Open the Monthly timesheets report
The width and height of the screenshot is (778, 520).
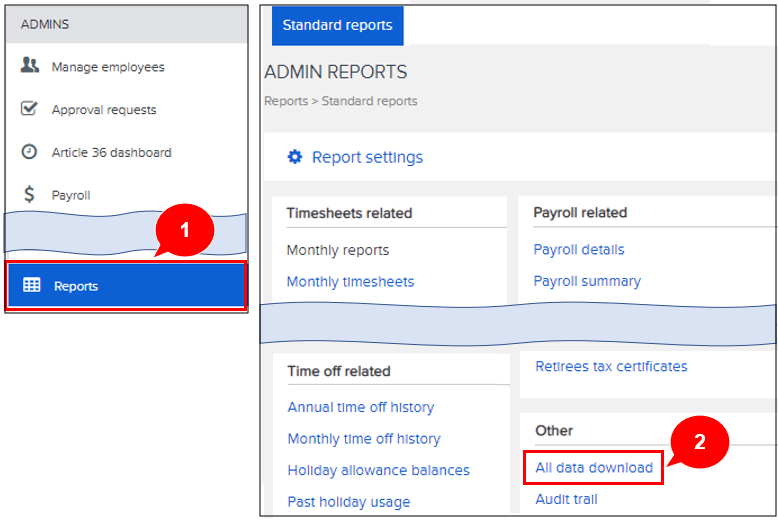coord(350,282)
